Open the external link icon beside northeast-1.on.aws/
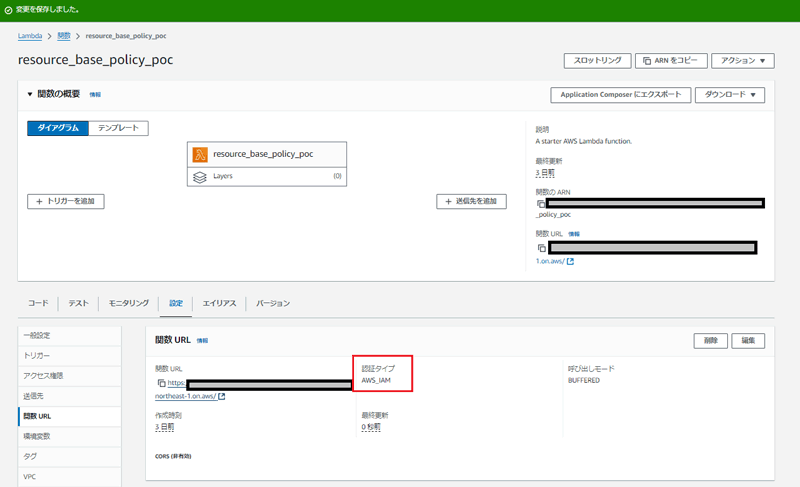This screenshot has width=800, height=487. (222, 396)
